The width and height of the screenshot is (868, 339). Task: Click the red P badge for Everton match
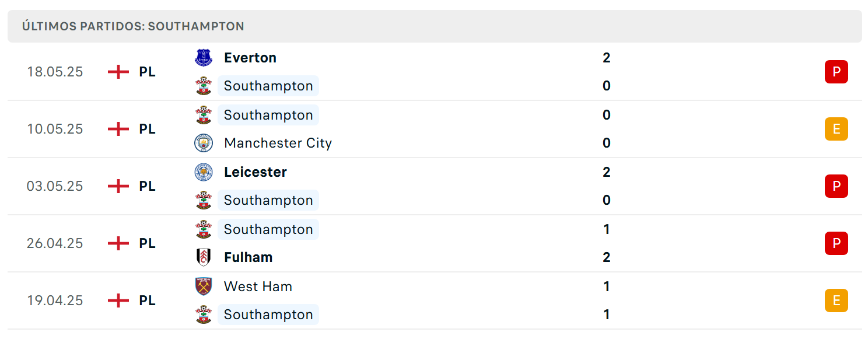coord(836,72)
